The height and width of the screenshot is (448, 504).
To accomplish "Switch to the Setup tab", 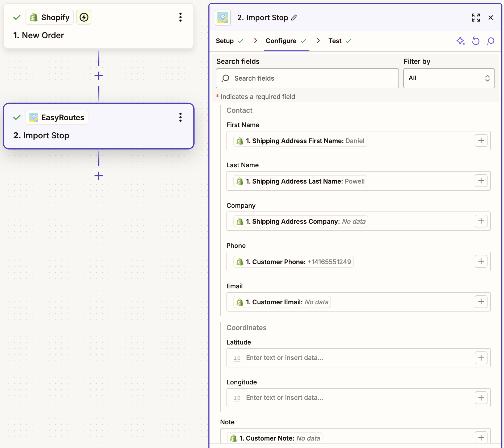I will [229, 41].
